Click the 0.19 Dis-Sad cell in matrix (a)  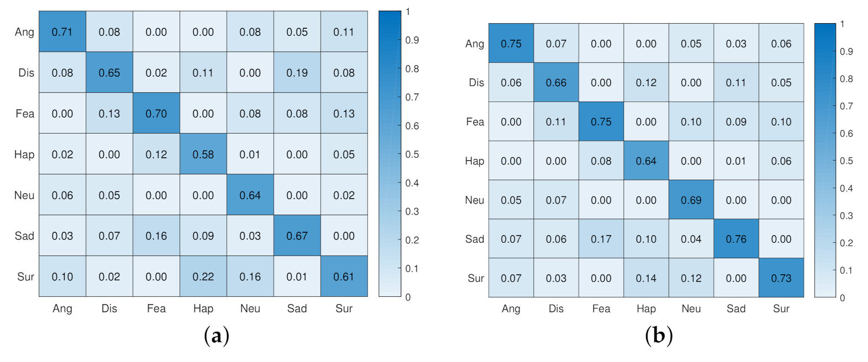click(297, 72)
